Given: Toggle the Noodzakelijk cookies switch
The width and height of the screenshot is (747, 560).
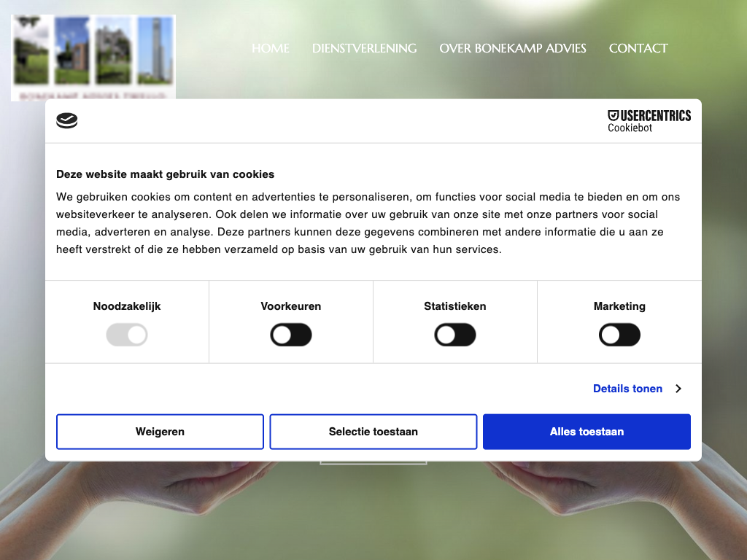Looking at the screenshot, I should pyautogui.click(x=127, y=335).
